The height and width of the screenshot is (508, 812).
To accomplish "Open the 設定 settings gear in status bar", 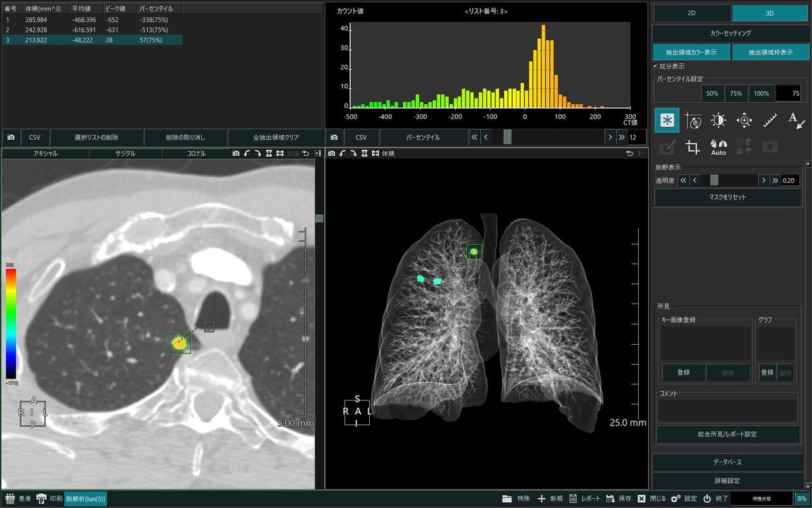I will [684, 498].
